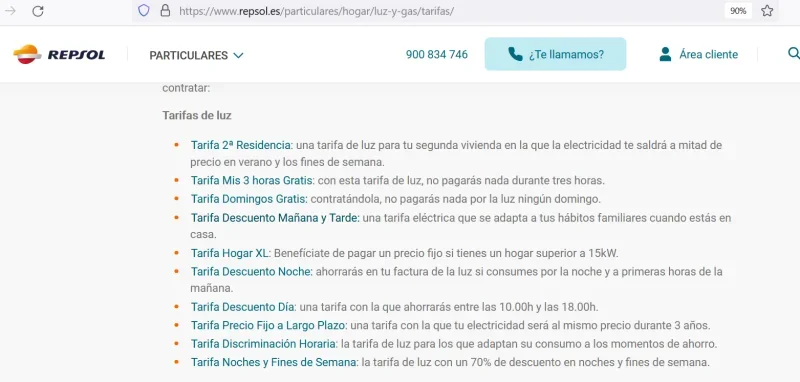Viewport: 800px width, 382px height.
Task: Click the 90% zoom level indicator
Action: coord(738,11)
